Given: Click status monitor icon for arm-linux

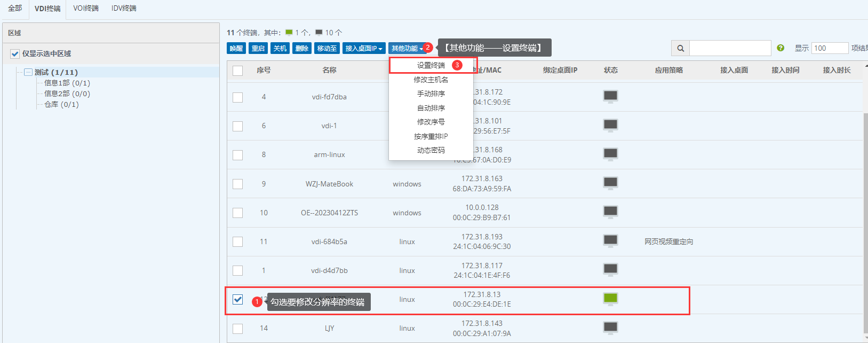Looking at the screenshot, I should pyautogui.click(x=610, y=154).
